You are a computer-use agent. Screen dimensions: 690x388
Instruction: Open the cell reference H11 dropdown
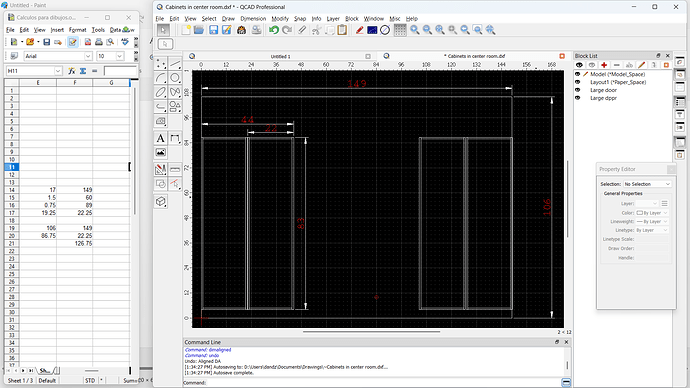pos(58,71)
